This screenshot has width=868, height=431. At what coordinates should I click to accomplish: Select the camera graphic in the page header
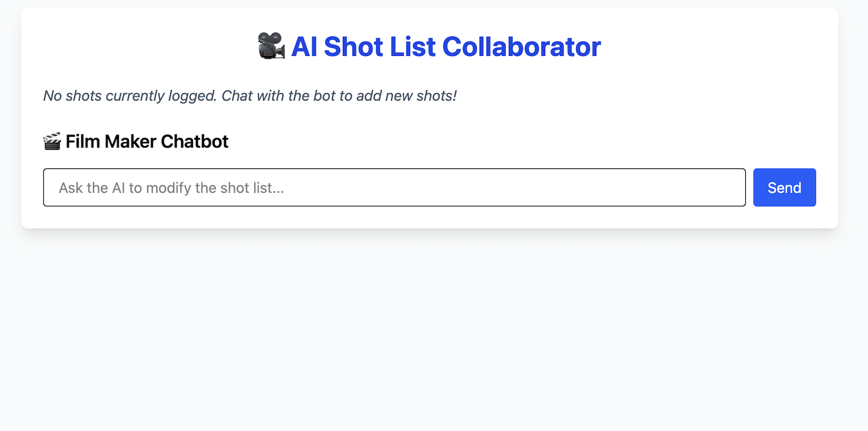coord(271,46)
